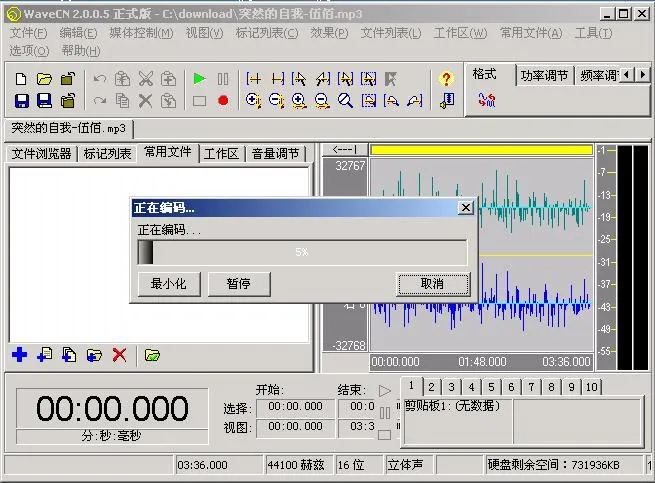The height and width of the screenshot is (483, 655).
Task: Click the blue plus add-file icon
Action: tap(19, 355)
